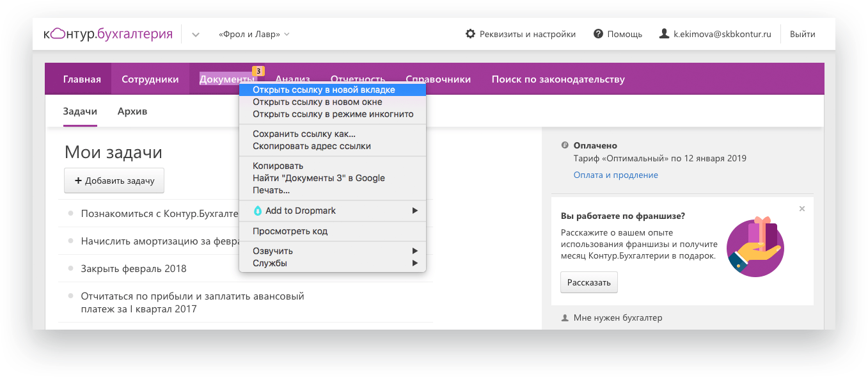Click the notification badge 3 on Документы
The image size is (868, 377).
pyautogui.click(x=258, y=70)
